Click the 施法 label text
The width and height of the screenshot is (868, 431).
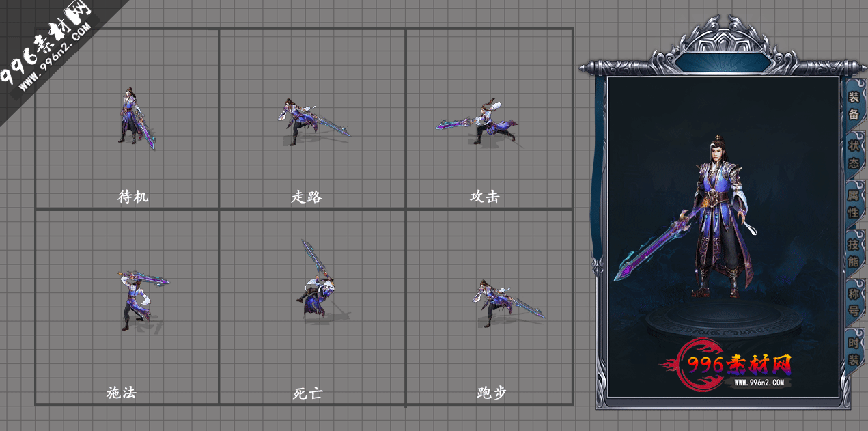[x=122, y=393]
